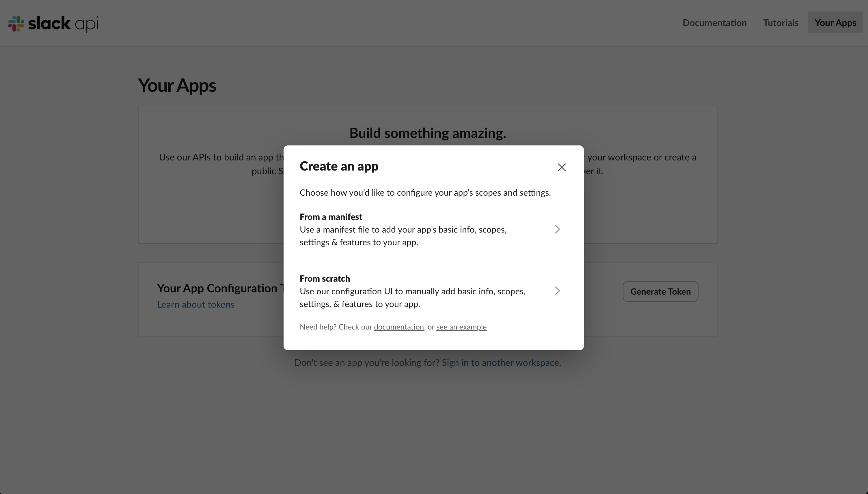Open the Documentation menu item
The image size is (868, 494).
pos(714,23)
